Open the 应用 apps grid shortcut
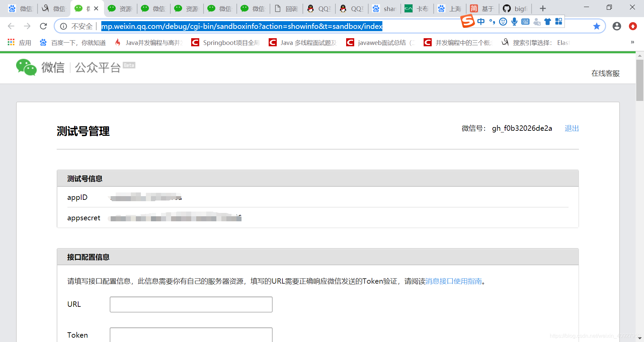This screenshot has width=644, height=342. tap(19, 43)
